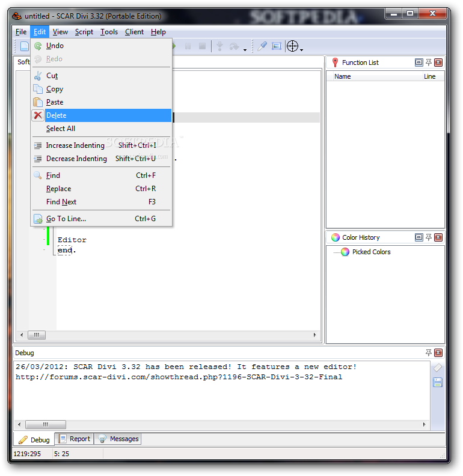Click the Debug box scrollbar right arrow
463x476 pixels.
tap(425, 424)
